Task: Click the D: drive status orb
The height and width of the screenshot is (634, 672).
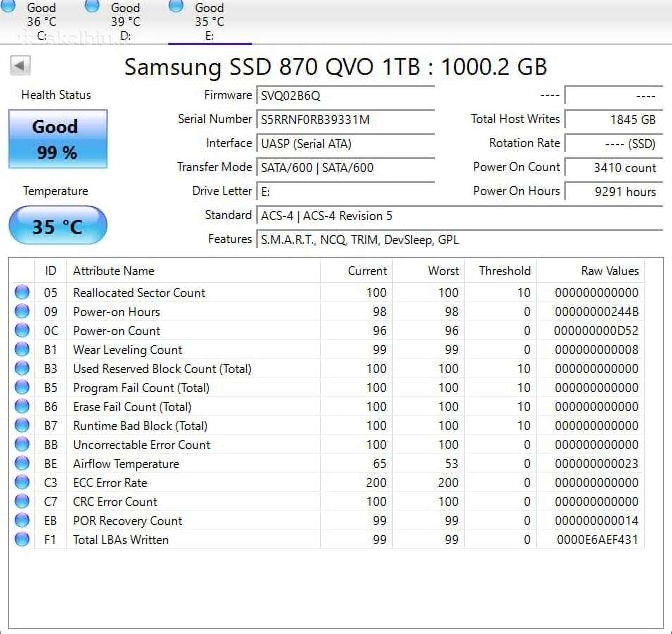Action: coord(92,5)
